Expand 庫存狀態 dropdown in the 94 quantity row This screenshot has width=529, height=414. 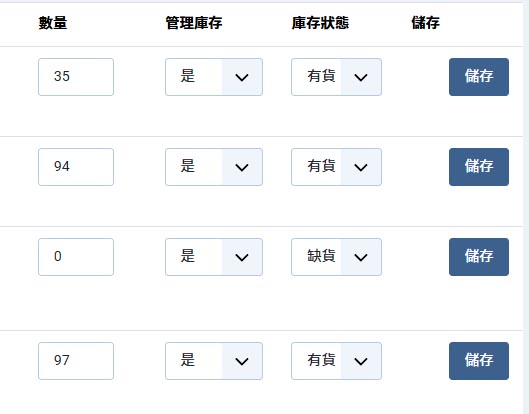coord(336,167)
